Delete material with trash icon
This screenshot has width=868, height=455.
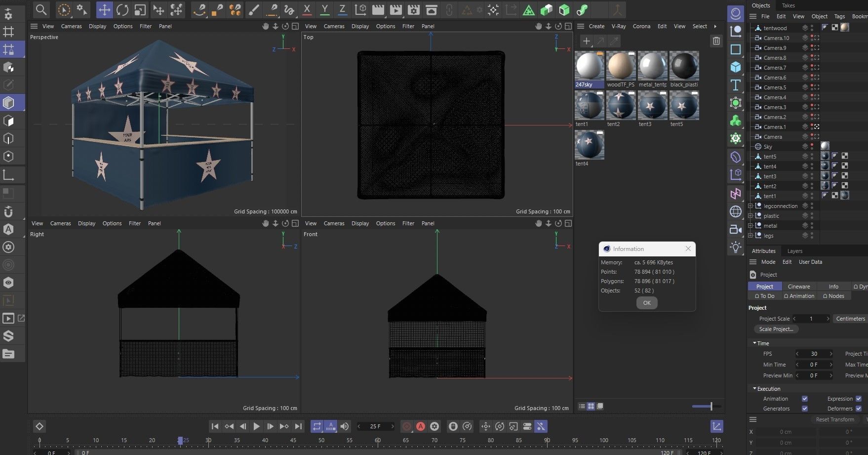click(716, 41)
